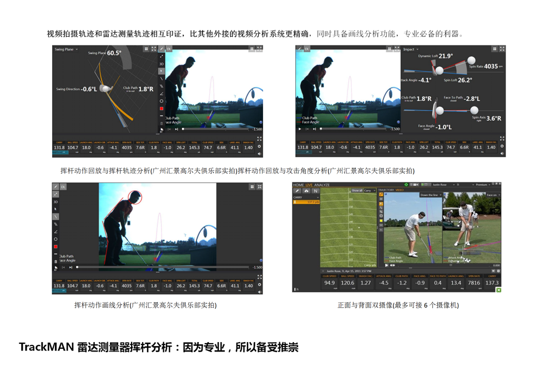Image resolution: width=555 pixels, height=392 pixels.
Task: Mute the sound in Swing Plane screenshot
Action: pos(259,154)
